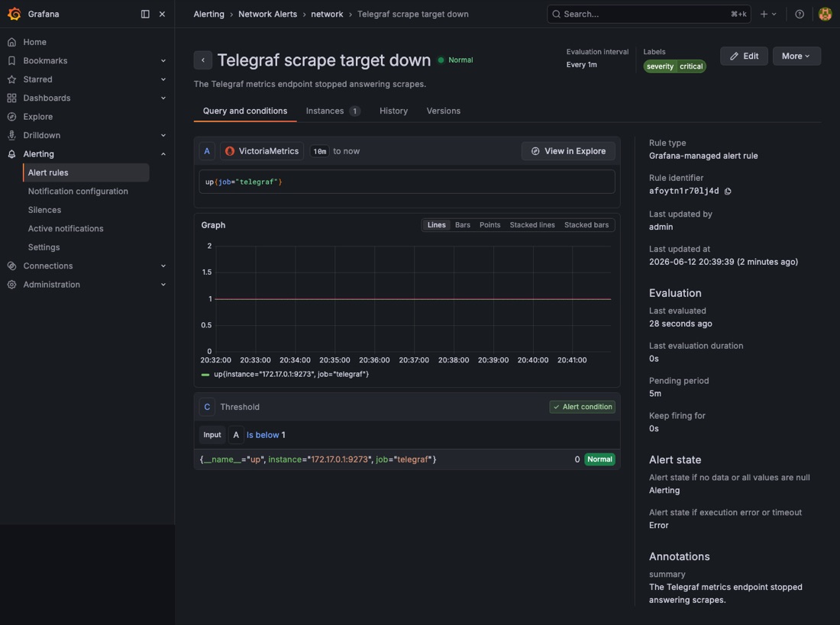Expand the Bookmarks section chevron
Screen dimensions: 840x625
[163, 60]
